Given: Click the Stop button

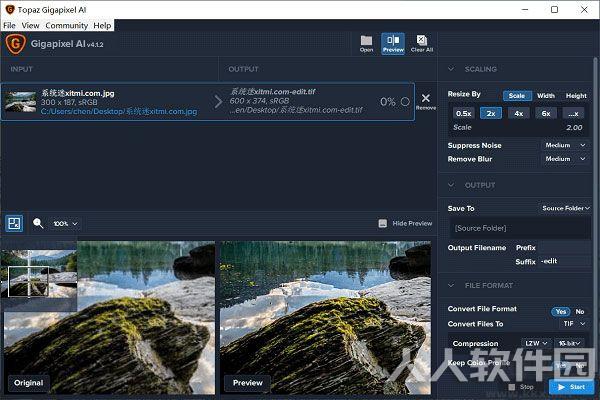Looking at the screenshot, I should point(521,387).
